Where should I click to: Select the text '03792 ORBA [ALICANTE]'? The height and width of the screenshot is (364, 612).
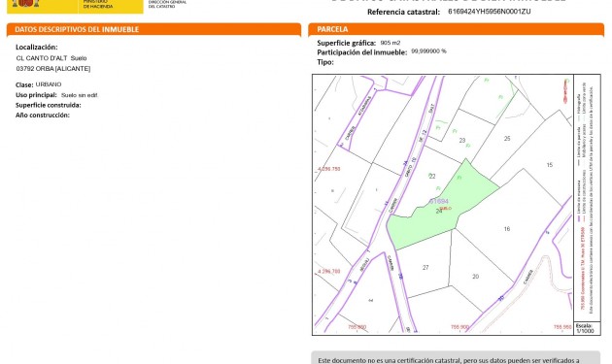pos(53,69)
